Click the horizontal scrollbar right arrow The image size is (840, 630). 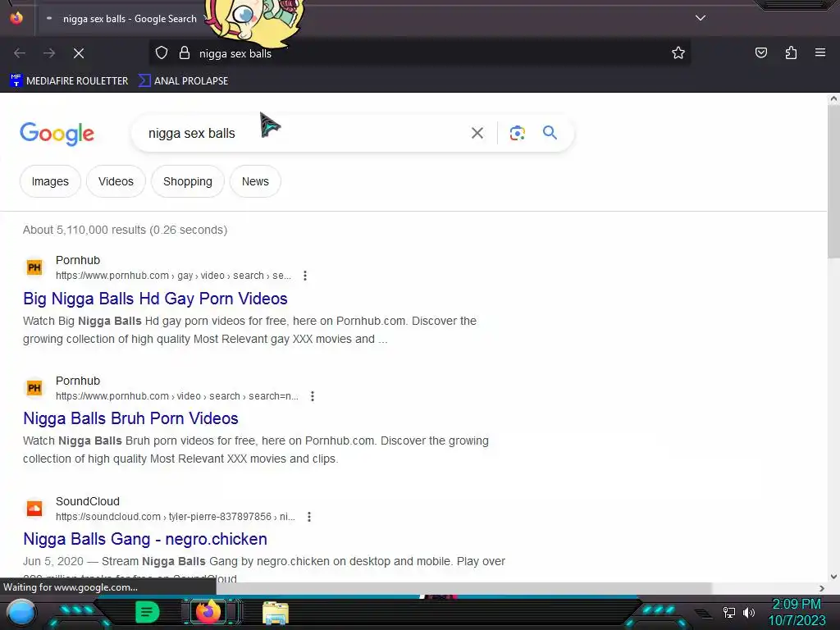[822, 588]
